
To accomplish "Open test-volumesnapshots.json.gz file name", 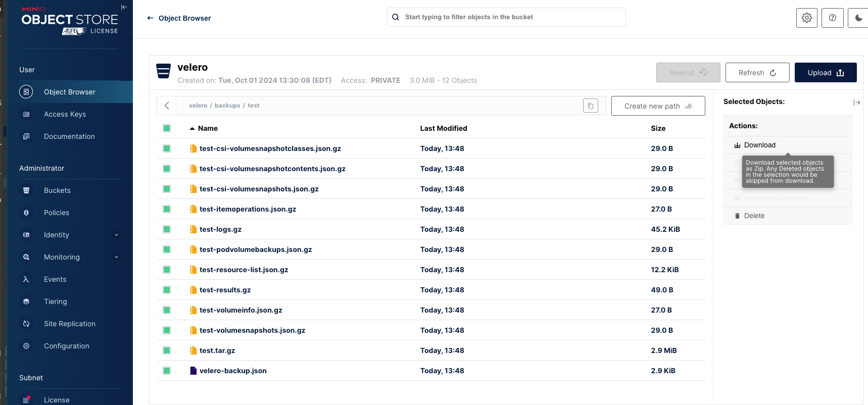I will [252, 330].
